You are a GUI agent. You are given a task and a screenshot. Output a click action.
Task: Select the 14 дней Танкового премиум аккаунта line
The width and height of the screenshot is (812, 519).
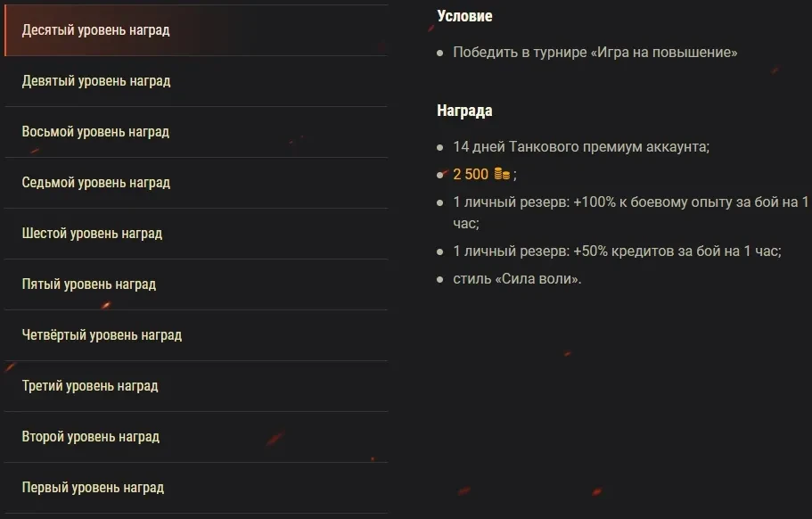(581, 147)
